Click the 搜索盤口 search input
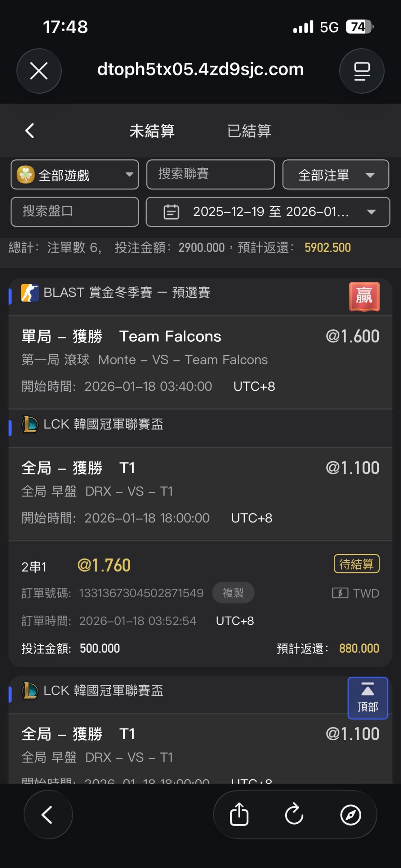401x868 pixels. click(75, 212)
